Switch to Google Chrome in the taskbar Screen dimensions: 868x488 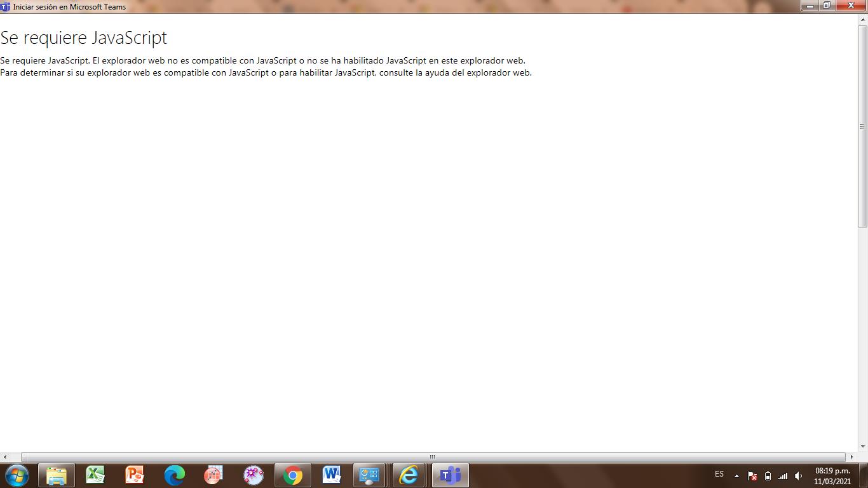tap(293, 475)
